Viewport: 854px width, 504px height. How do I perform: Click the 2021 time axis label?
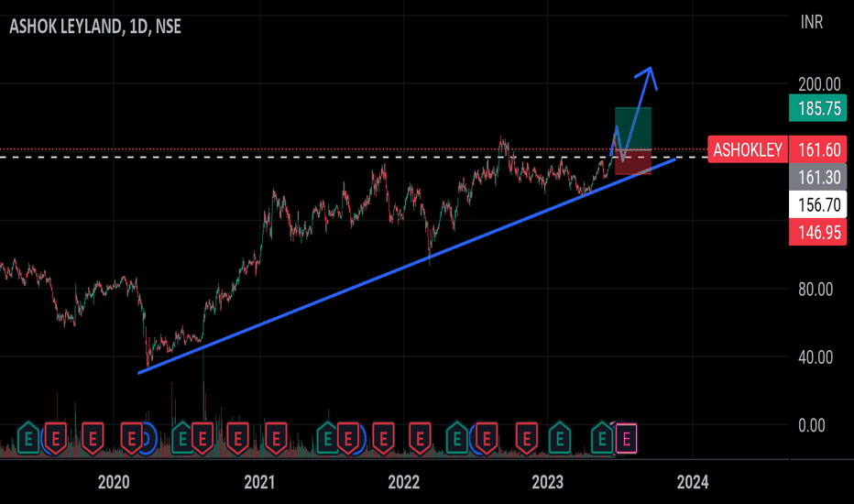click(x=259, y=482)
